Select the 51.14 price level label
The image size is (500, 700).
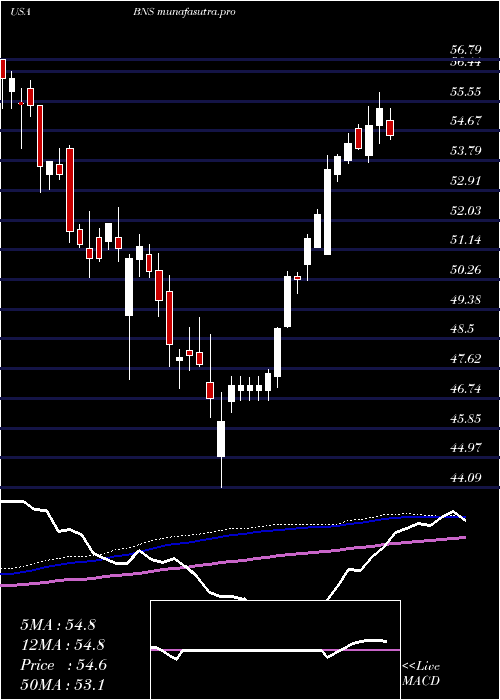click(x=466, y=240)
